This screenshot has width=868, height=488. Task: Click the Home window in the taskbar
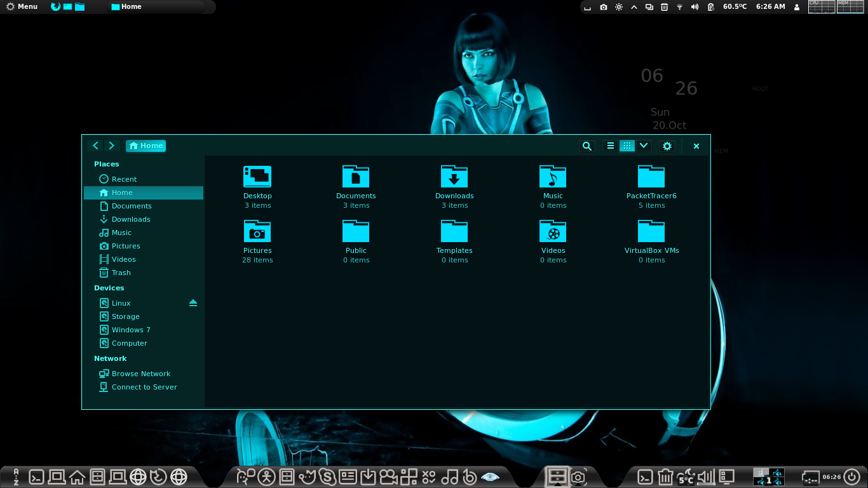click(x=156, y=6)
